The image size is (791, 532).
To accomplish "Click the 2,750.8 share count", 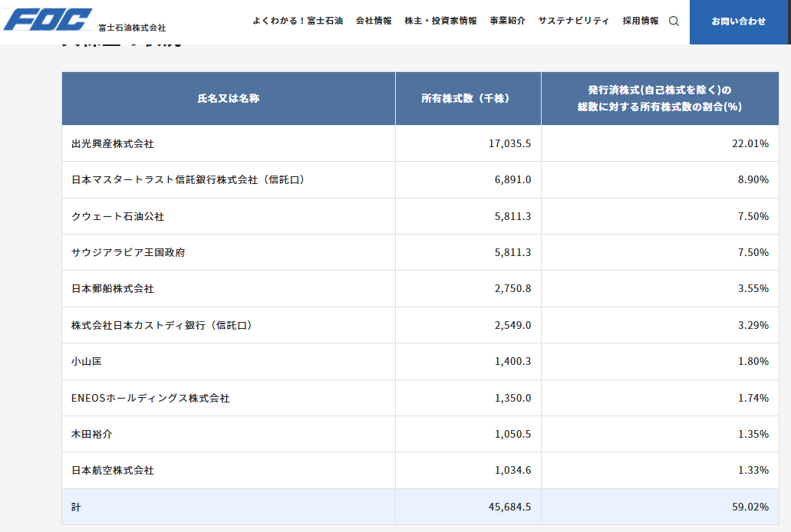I will (513, 288).
